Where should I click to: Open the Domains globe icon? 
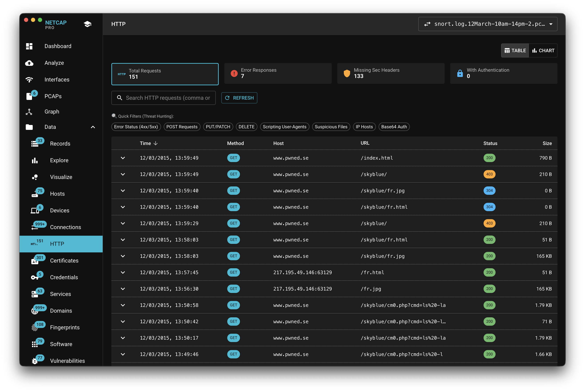point(35,311)
